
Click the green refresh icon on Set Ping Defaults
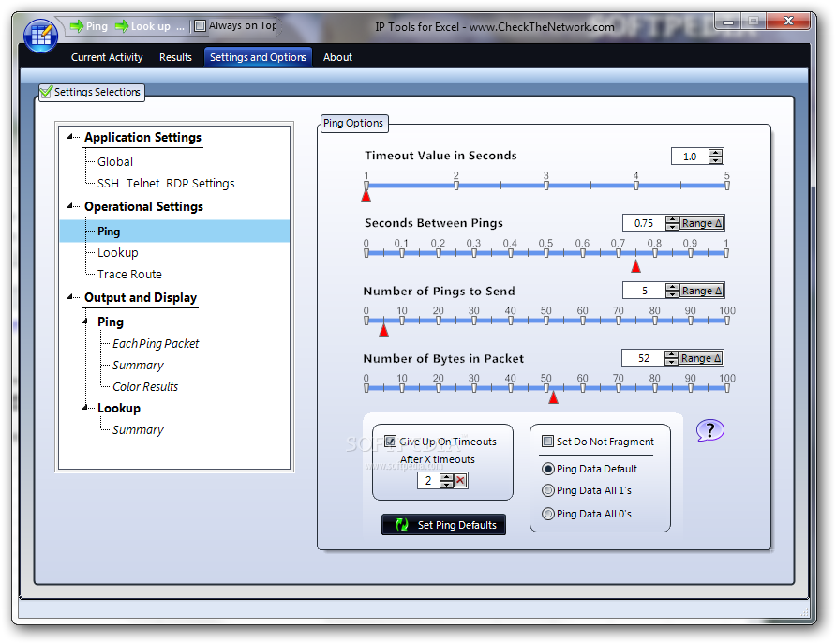point(401,525)
